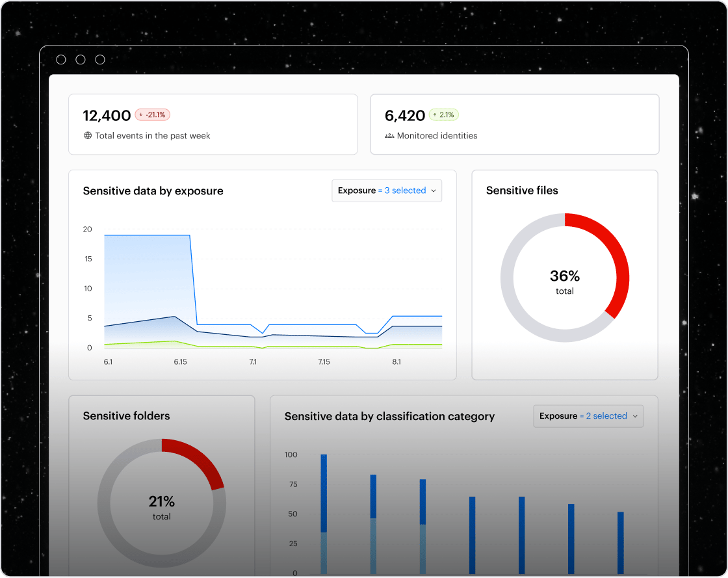Click the up arrow in the 2.1% badge
This screenshot has height=578, width=728.
[434, 115]
